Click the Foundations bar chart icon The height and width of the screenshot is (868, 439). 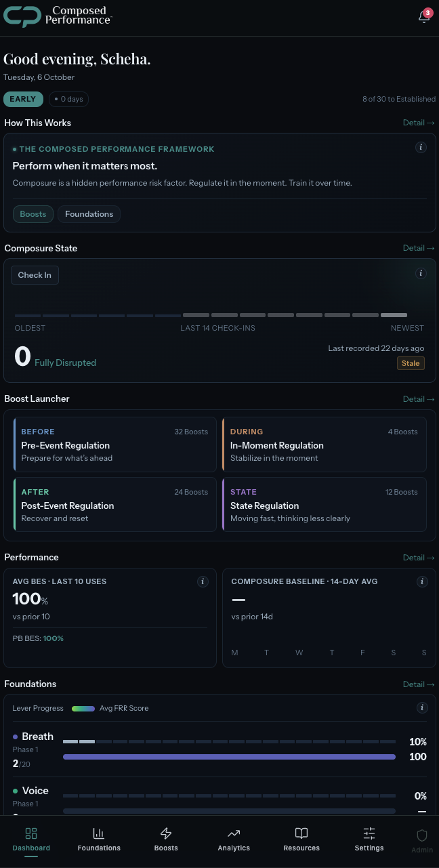[x=99, y=833]
